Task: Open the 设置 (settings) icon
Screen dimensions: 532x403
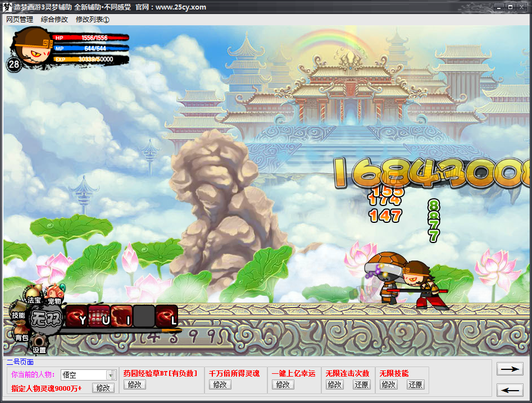Action: click(x=39, y=344)
